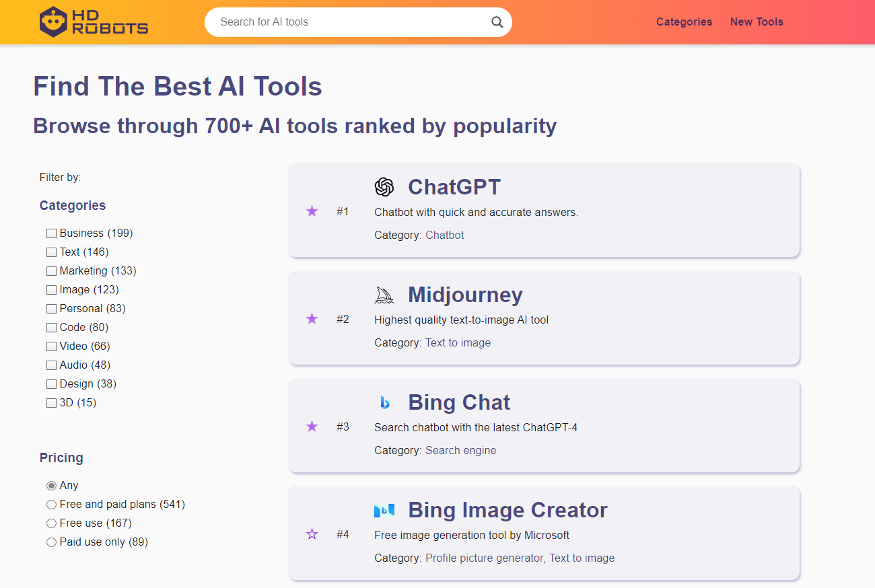Click the search magnifier icon

click(x=497, y=22)
